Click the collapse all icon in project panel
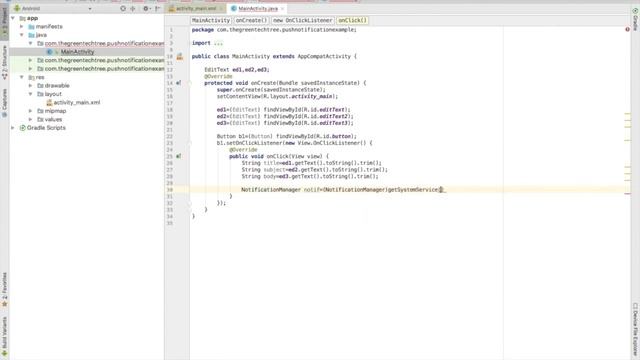The width and height of the screenshot is (640, 360). click(x=133, y=8)
